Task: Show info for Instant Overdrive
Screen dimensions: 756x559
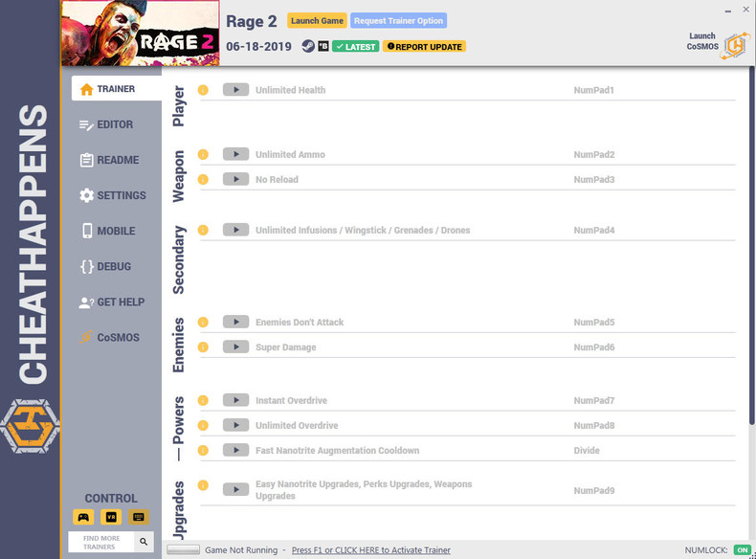Action: pyautogui.click(x=203, y=400)
